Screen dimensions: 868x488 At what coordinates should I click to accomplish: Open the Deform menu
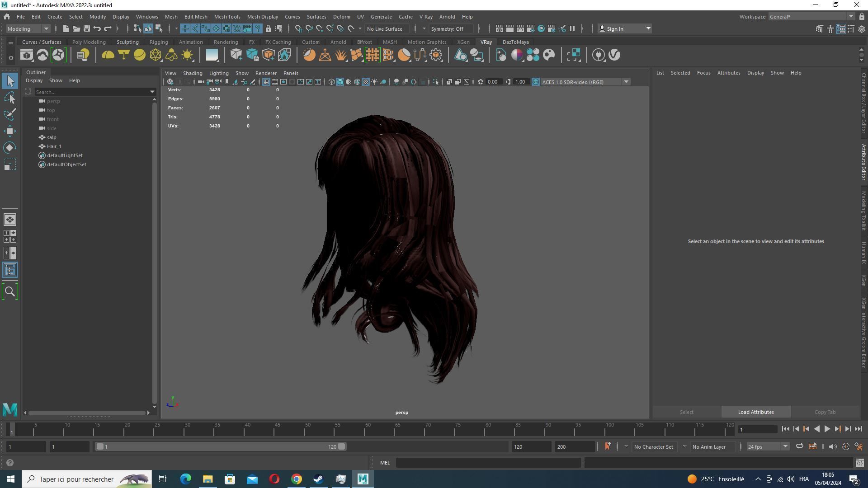(x=341, y=17)
